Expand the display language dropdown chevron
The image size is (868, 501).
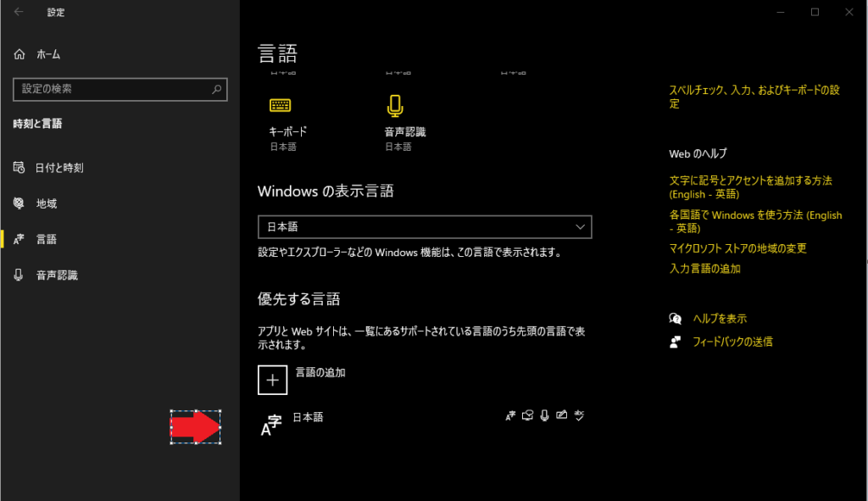[580, 227]
